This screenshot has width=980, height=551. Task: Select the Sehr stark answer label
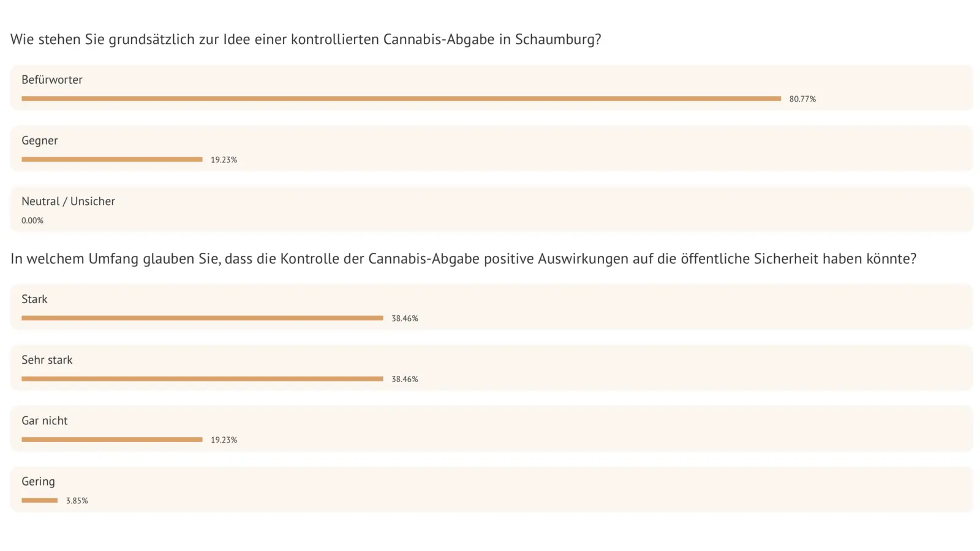tap(47, 359)
